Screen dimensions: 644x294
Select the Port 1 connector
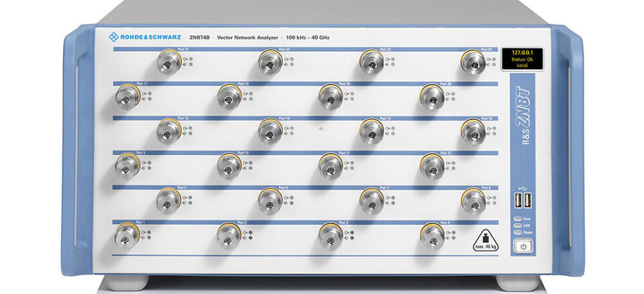(127, 236)
